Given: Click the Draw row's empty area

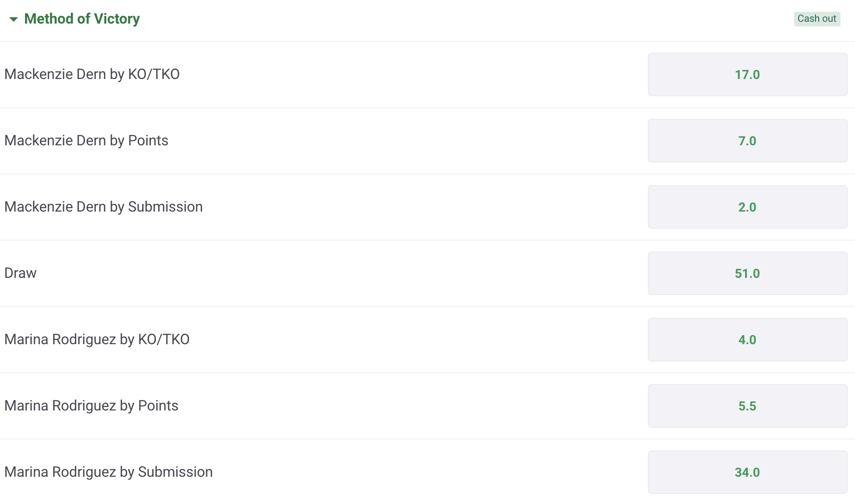Looking at the screenshot, I should coord(341,273).
